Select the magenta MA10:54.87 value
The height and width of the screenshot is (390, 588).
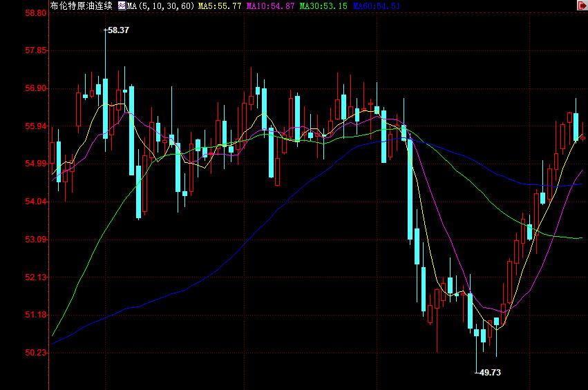pyautogui.click(x=270, y=6)
